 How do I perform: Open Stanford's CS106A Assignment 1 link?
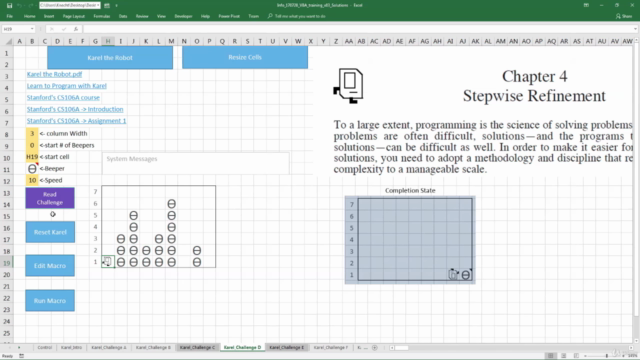[x=76, y=121]
